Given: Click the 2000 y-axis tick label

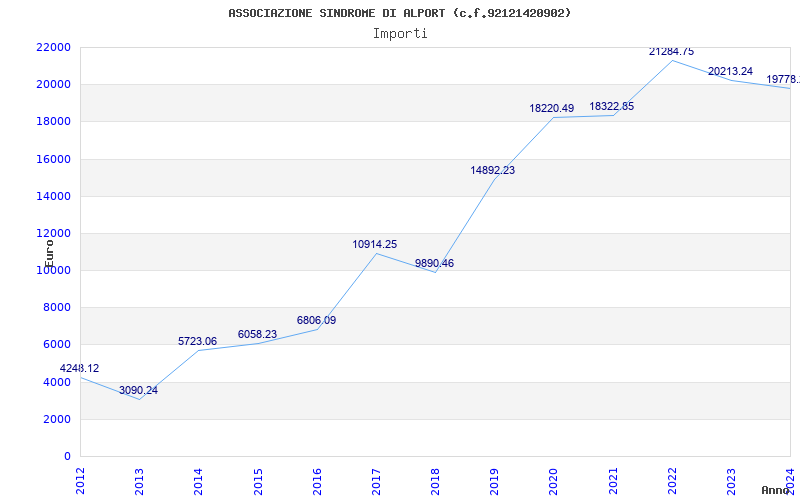Looking at the screenshot, I should [57, 419].
